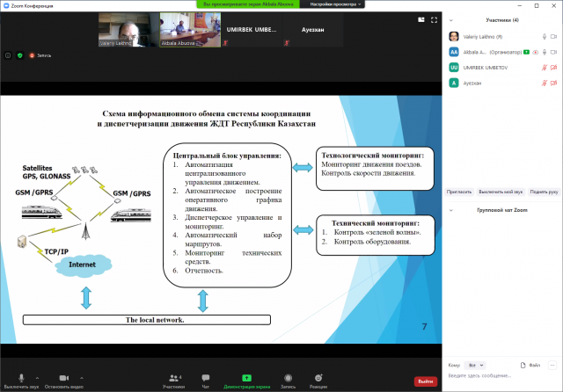This screenshot has height=392, width=563.
Task: Enter full screen mode icon
Action: (434, 20)
